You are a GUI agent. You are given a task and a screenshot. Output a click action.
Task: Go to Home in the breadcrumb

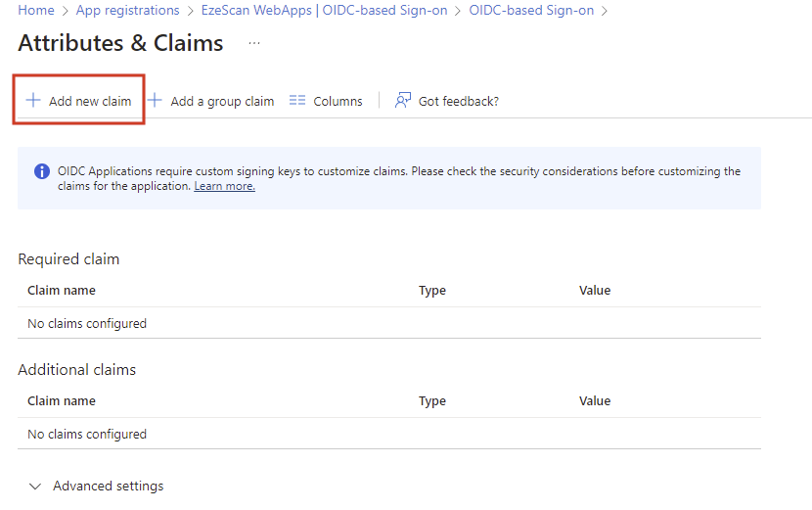click(x=36, y=11)
